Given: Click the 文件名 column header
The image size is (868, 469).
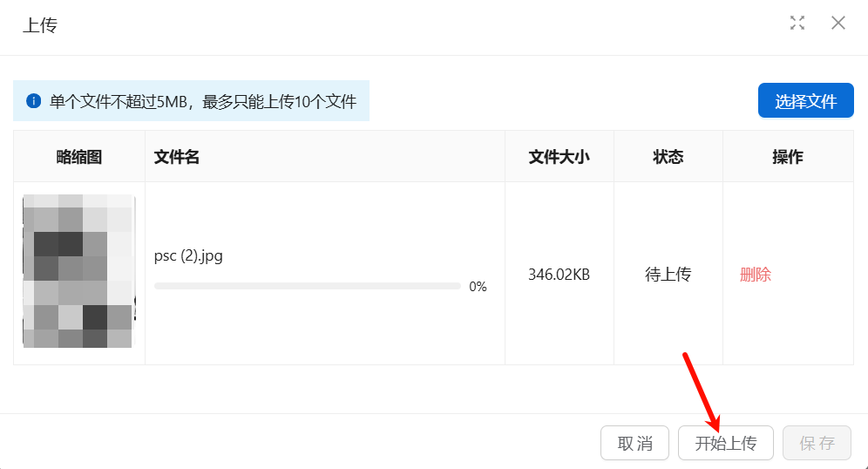Looking at the screenshot, I should 177,157.
